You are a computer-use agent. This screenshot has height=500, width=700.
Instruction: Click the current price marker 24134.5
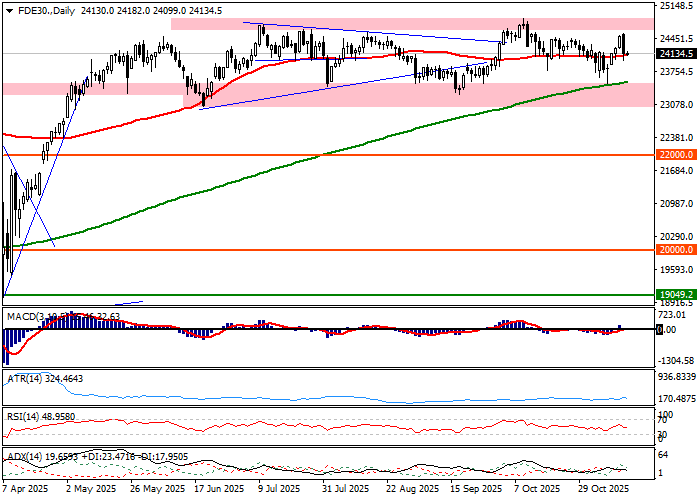pos(677,53)
